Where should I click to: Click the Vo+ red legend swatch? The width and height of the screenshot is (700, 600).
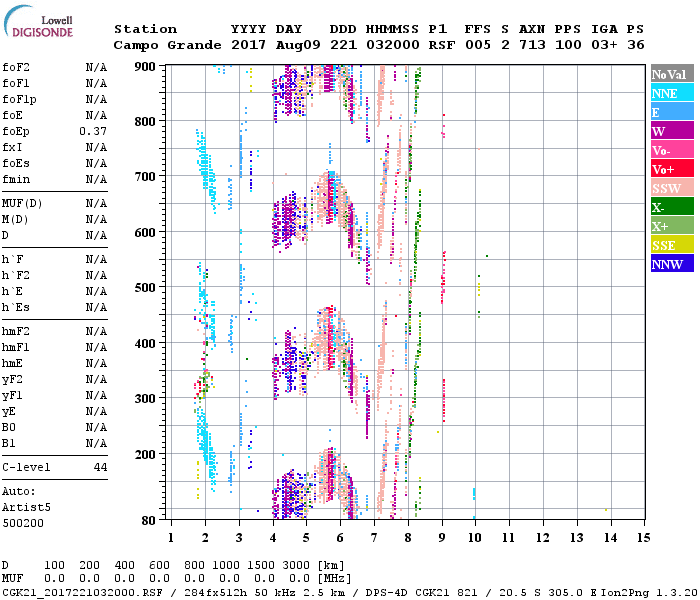[671, 169]
